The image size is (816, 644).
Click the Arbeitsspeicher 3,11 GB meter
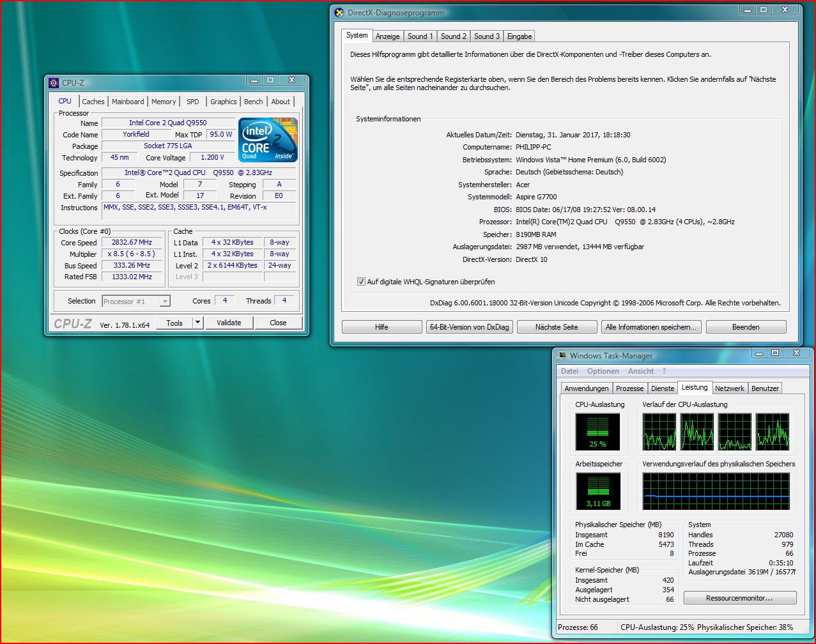(598, 491)
